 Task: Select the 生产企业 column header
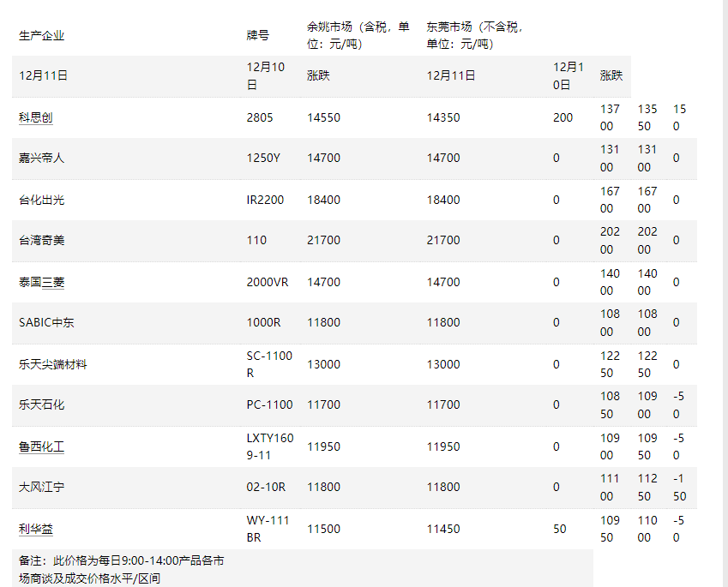point(41,35)
